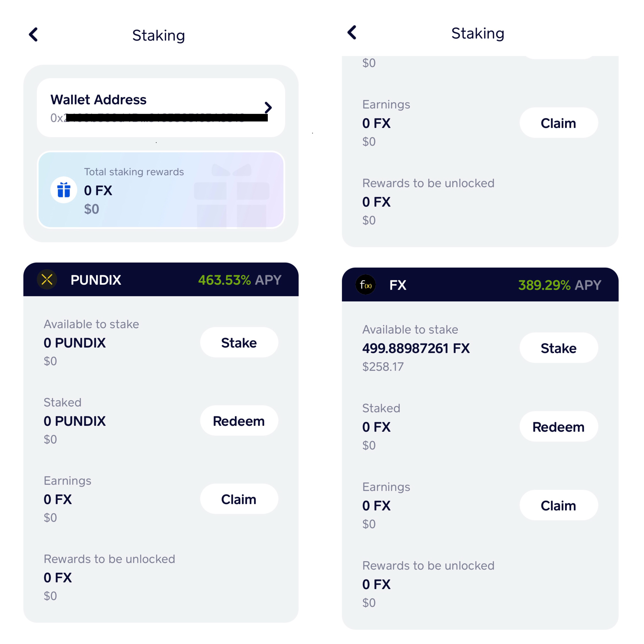This screenshot has height=644, width=644.
Task: Tap the faded gift box graphic
Action: 232,195
